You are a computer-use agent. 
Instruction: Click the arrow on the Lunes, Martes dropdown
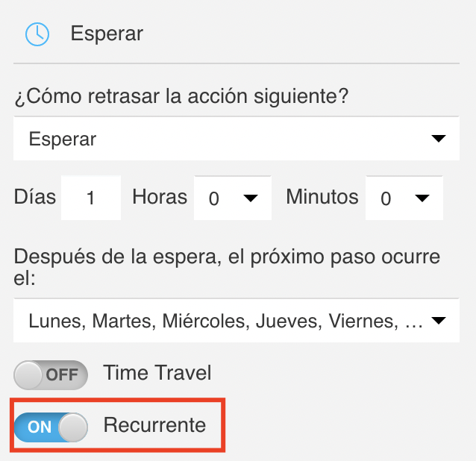click(439, 321)
